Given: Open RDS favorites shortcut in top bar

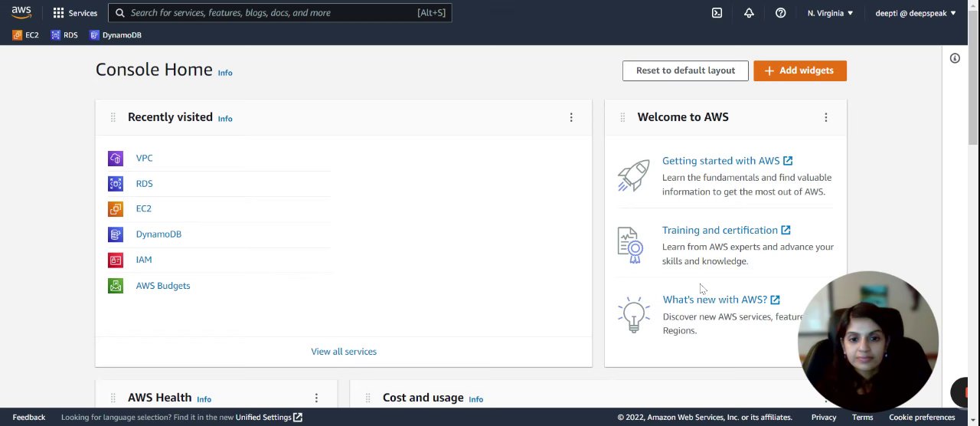Looking at the screenshot, I should click(64, 35).
